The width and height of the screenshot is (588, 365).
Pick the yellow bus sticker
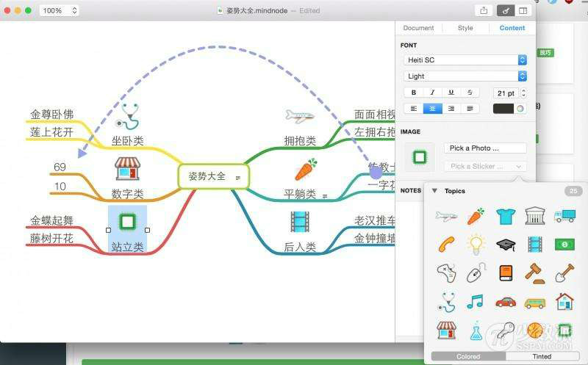tap(535, 303)
